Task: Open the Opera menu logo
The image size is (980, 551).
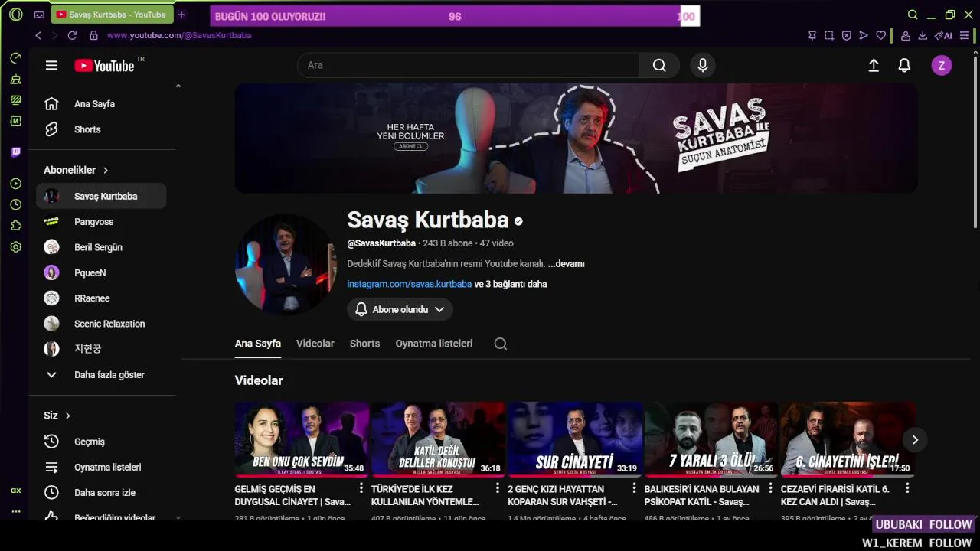Action: point(15,15)
